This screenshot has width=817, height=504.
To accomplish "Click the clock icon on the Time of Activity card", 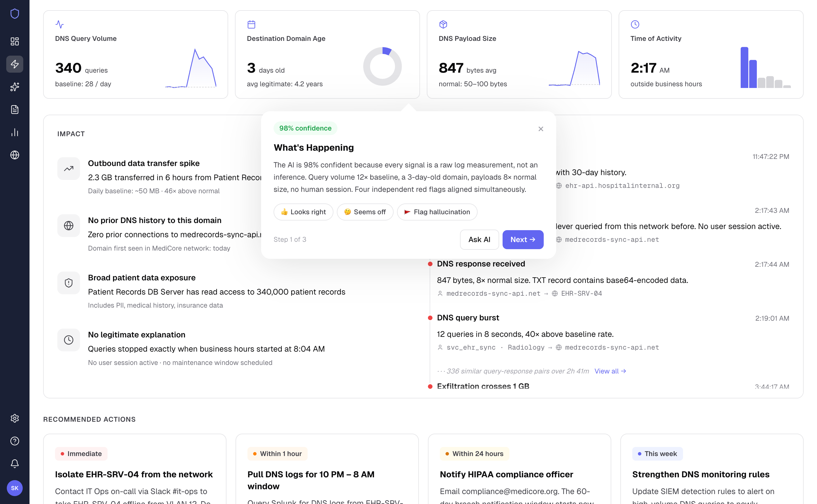I will (635, 24).
